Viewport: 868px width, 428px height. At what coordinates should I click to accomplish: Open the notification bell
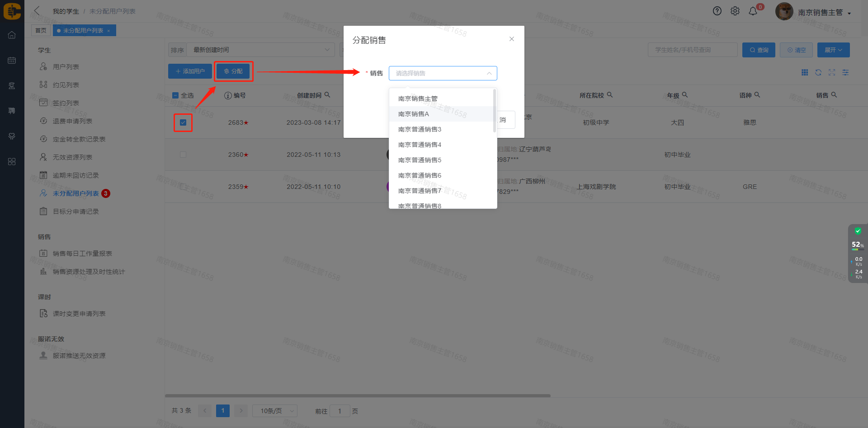click(753, 11)
